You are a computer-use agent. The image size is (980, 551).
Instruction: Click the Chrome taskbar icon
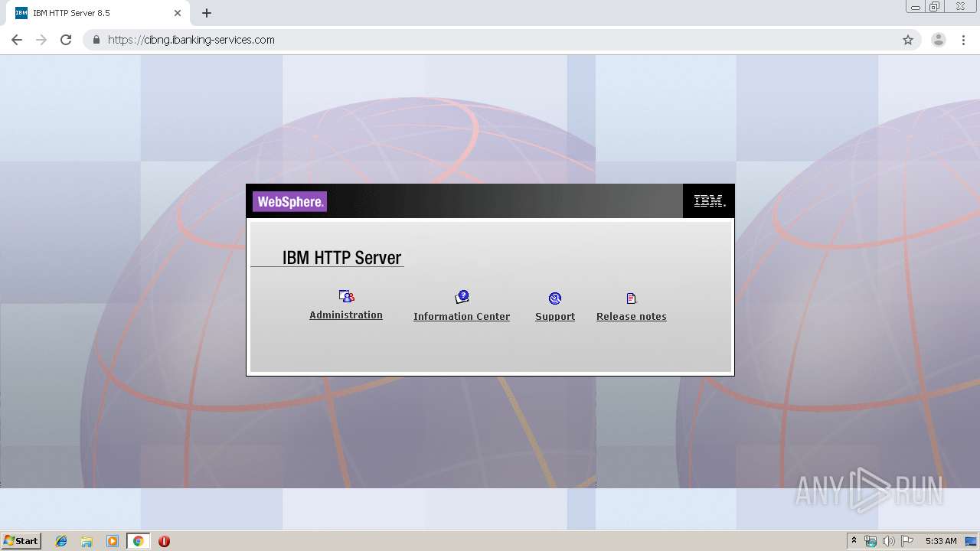138,541
